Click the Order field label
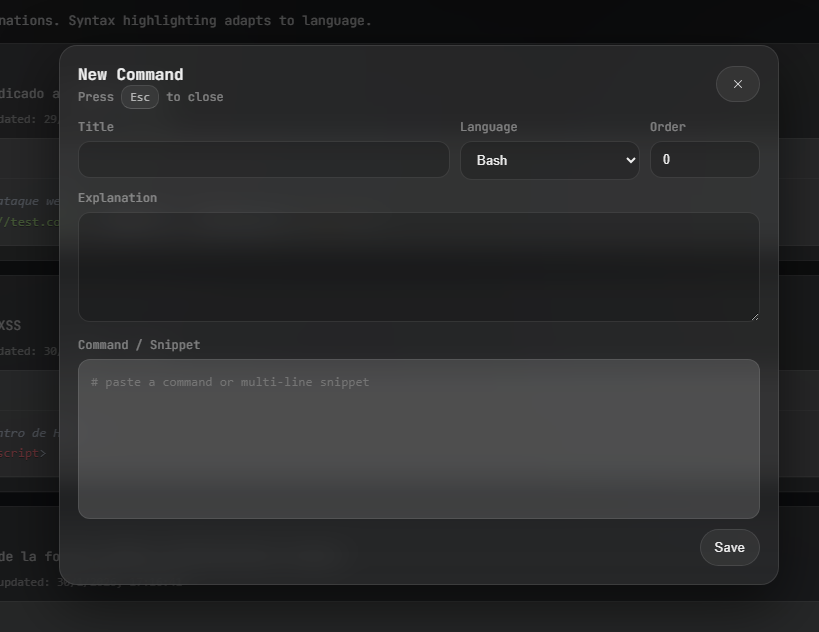This screenshot has width=819, height=632. tap(667, 127)
